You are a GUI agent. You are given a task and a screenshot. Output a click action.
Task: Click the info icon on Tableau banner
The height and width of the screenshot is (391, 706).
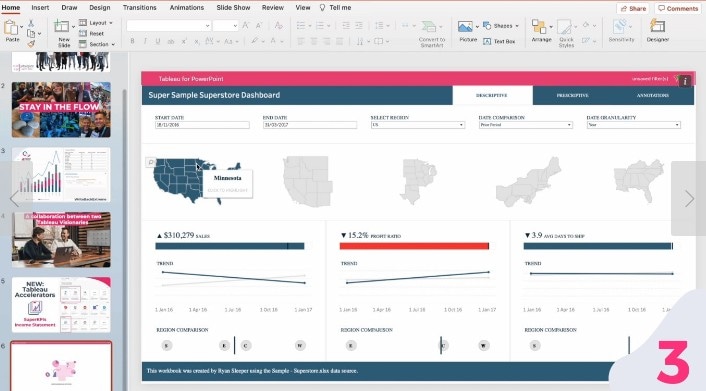(x=685, y=81)
